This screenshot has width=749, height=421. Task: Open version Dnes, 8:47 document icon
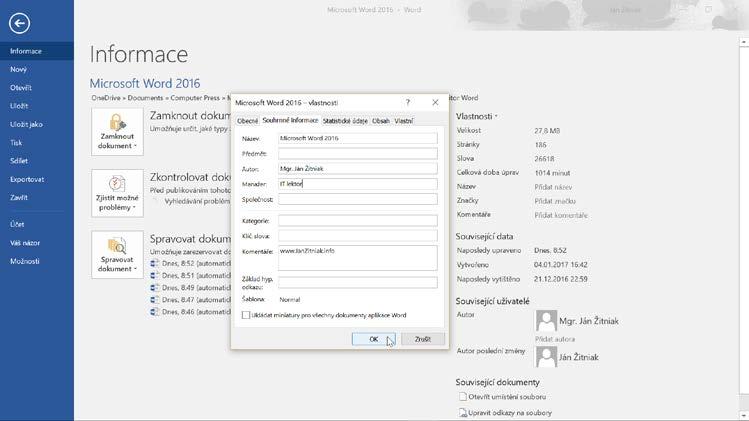(154, 300)
